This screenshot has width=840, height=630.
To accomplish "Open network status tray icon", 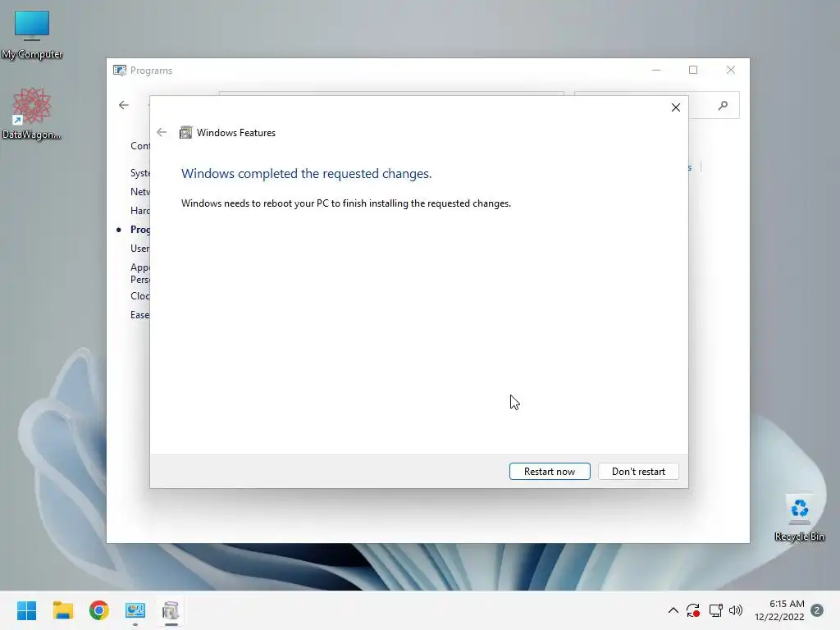I will (x=715, y=610).
